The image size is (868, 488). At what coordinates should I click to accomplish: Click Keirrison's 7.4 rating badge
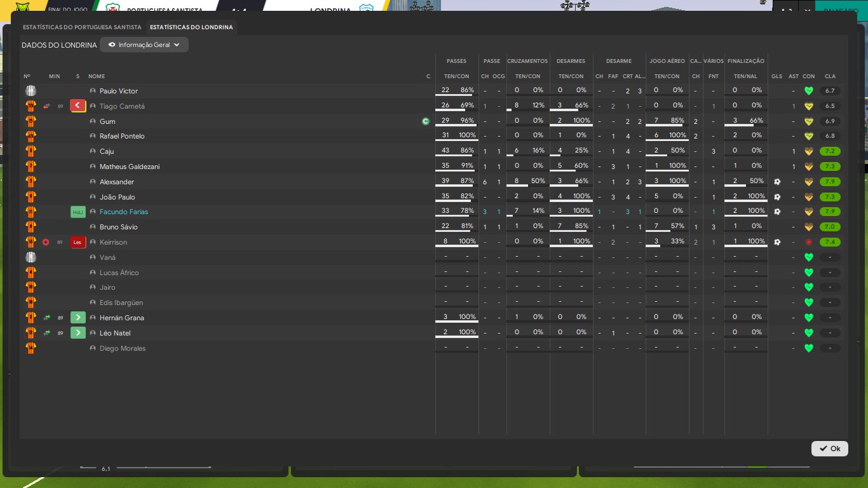830,242
